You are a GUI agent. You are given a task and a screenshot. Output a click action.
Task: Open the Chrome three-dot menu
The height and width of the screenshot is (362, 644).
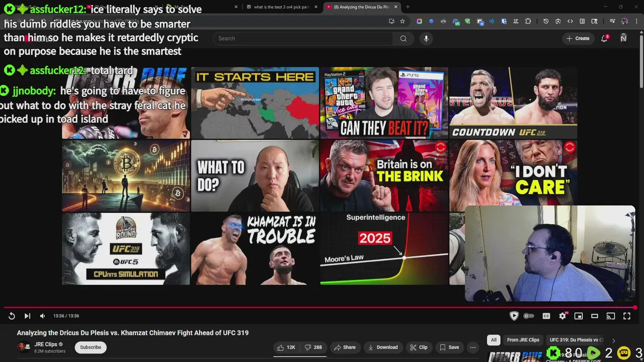(x=636, y=21)
